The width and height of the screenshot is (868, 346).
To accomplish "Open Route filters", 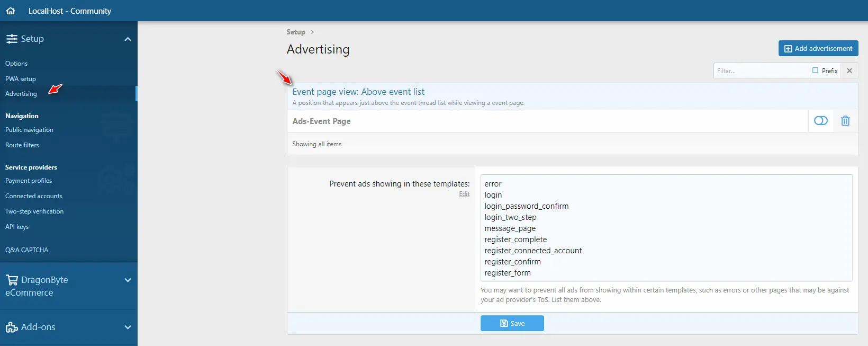I will click(22, 145).
